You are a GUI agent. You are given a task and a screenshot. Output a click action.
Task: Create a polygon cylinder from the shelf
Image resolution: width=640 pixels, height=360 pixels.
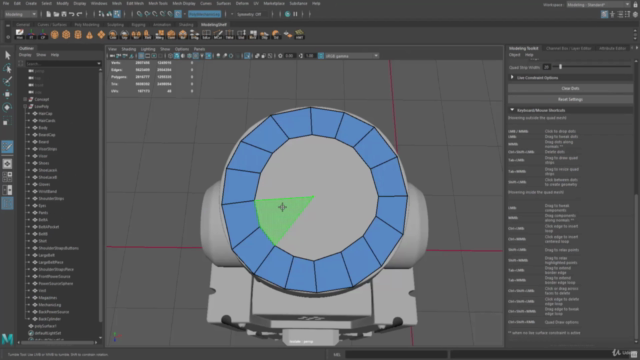78,35
